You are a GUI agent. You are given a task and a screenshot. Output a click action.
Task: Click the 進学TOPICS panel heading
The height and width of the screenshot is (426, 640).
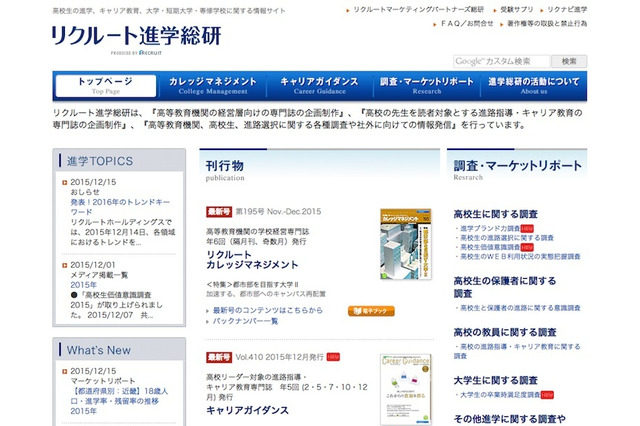(x=100, y=161)
